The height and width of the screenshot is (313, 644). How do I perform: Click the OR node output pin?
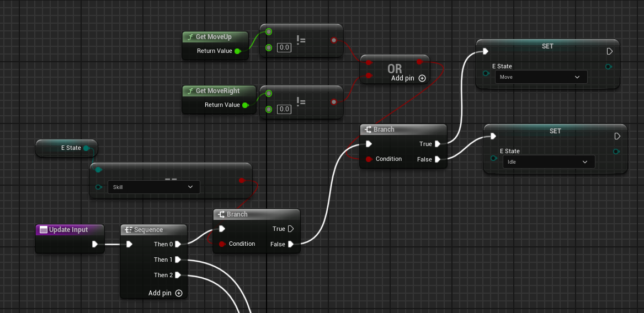pos(419,62)
